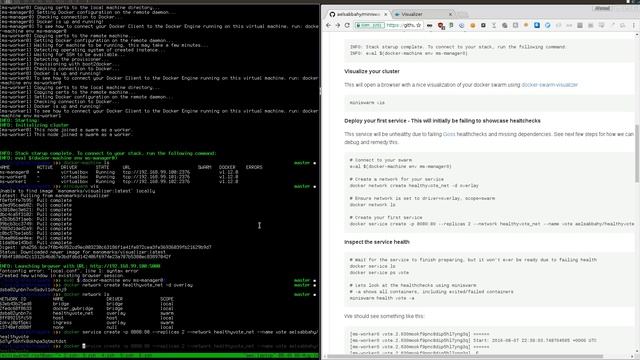This screenshot has height=360, width=640.
Task: Open the Goss healthchecks link
Action: tap(449, 134)
